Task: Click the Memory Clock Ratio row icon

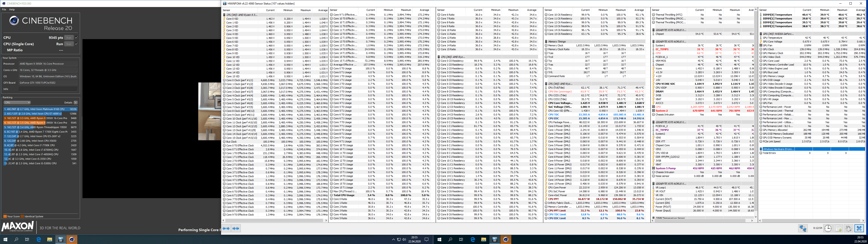Action: pos(546,49)
